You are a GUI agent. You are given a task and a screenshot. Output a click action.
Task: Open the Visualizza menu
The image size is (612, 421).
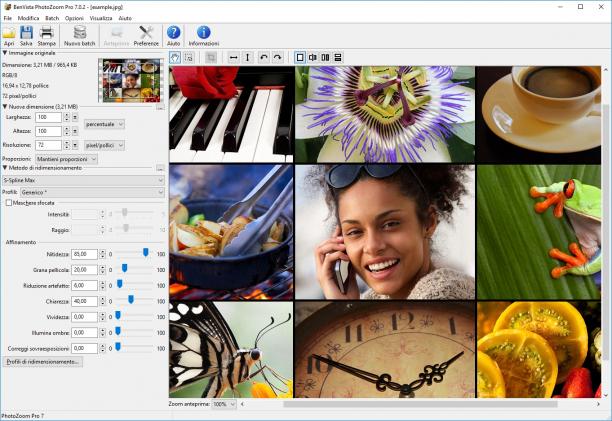pyautogui.click(x=101, y=18)
